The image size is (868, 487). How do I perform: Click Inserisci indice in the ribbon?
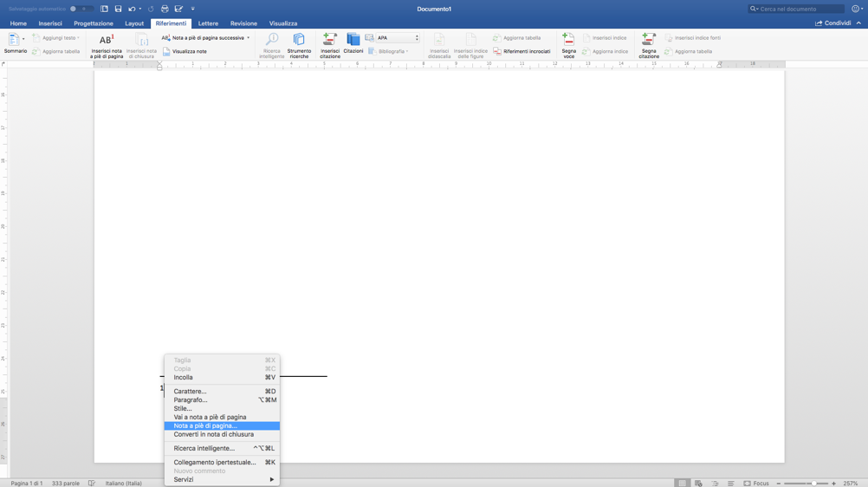(x=605, y=38)
